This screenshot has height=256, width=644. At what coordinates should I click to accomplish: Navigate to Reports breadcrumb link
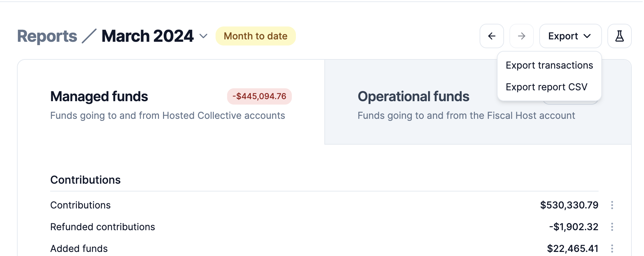(x=47, y=36)
